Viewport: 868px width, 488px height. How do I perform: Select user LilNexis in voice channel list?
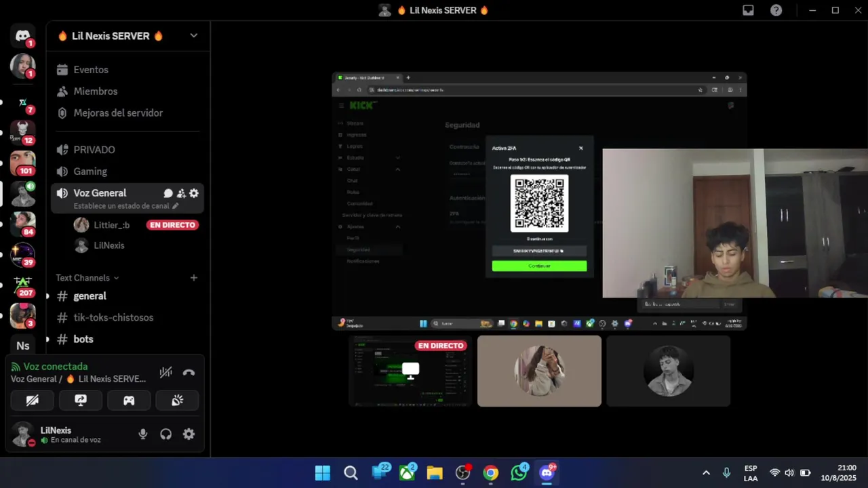pos(108,245)
